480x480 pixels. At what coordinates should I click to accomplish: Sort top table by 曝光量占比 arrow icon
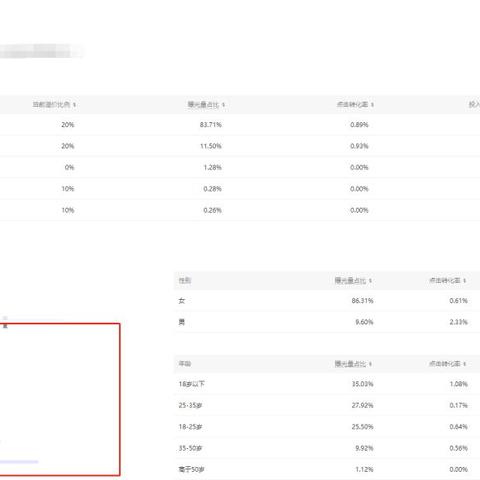pos(223,105)
